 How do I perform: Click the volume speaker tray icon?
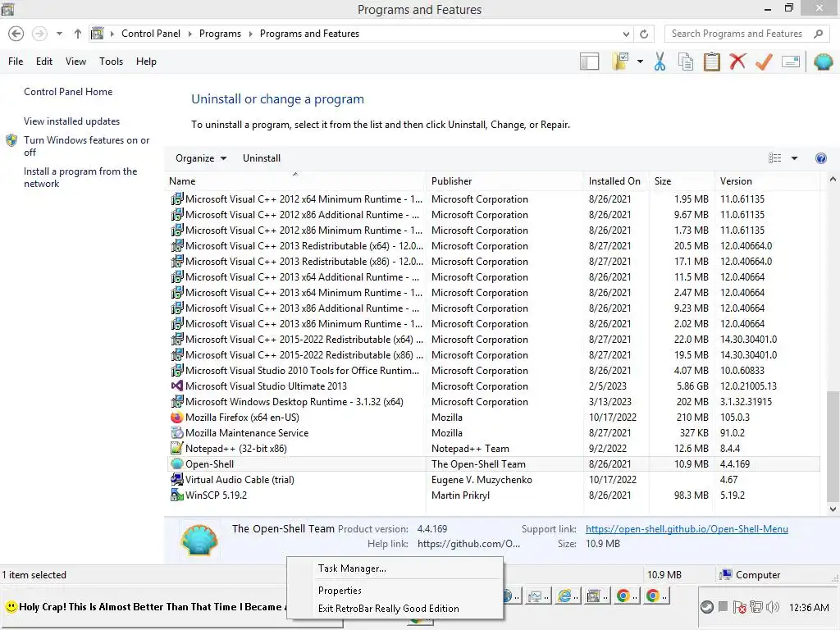coord(773,607)
